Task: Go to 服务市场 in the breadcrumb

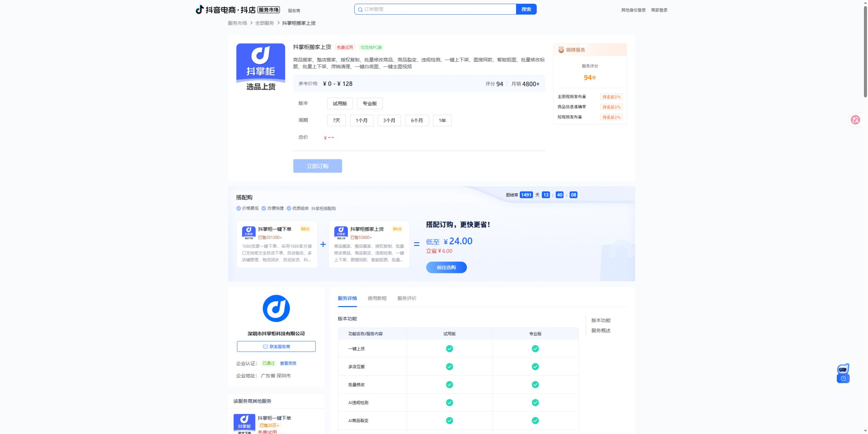Action: tap(237, 23)
